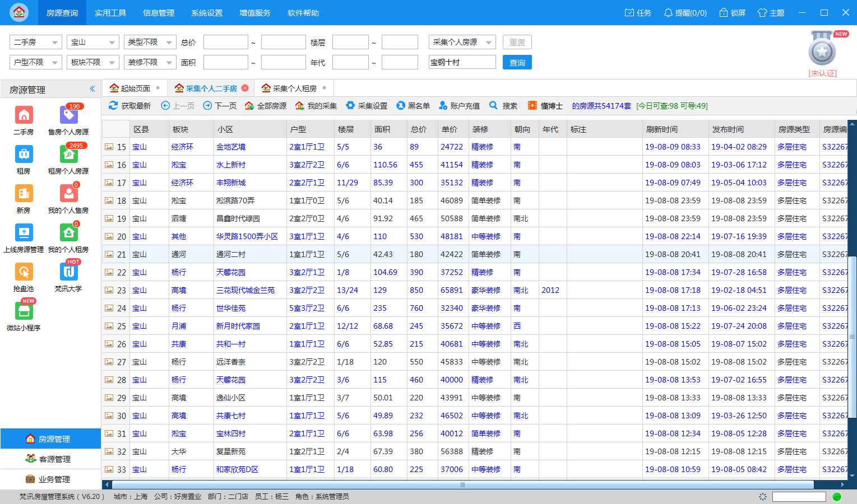Open 采集设置 gear settings
This screenshot has height=504, width=857.
[x=367, y=106]
